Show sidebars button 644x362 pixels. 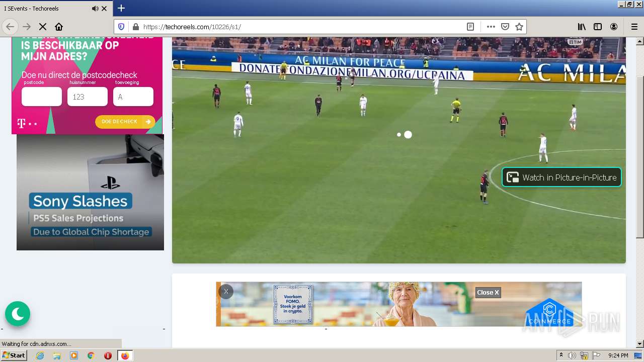click(598, 27)
